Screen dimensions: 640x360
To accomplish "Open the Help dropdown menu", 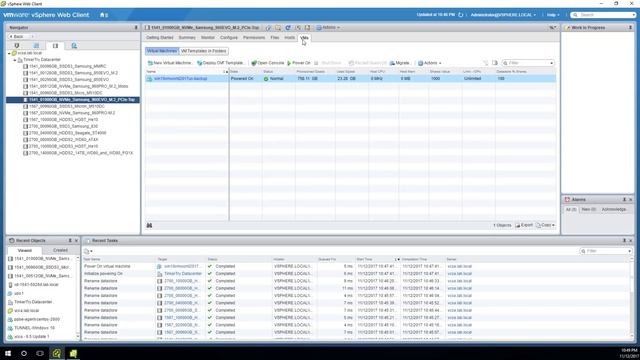I will tap(553, 15).
